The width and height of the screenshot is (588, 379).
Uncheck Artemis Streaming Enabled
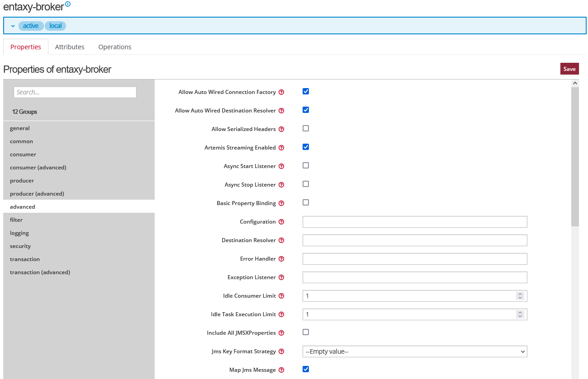click(306, 147)
